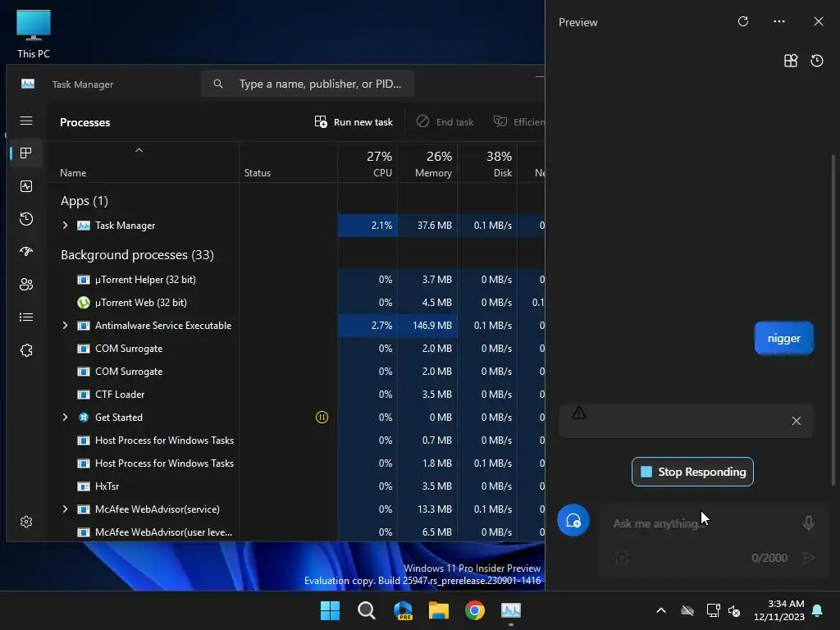Open the Performance page in Task Manager sidebar
Image resolution: width=840 pixels, height=630 pixels.
25,186
